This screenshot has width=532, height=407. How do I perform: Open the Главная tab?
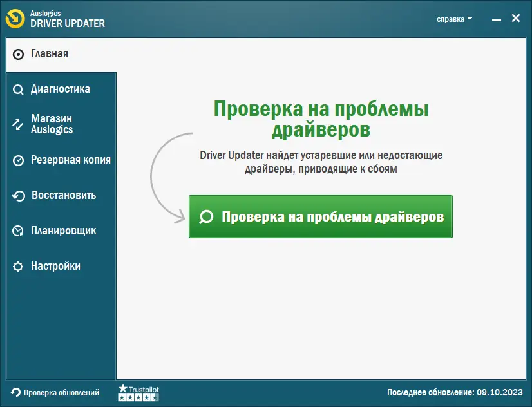click(x=61, y=55)
